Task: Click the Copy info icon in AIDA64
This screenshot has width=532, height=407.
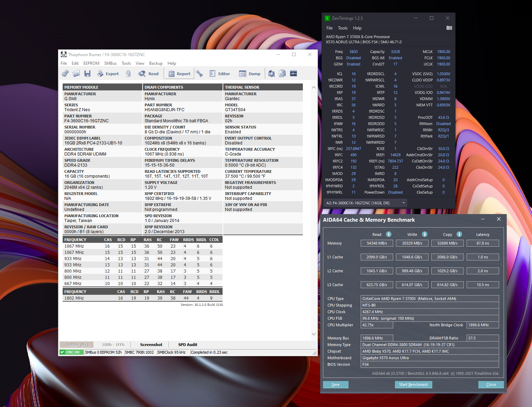Action: coord(459,234)
